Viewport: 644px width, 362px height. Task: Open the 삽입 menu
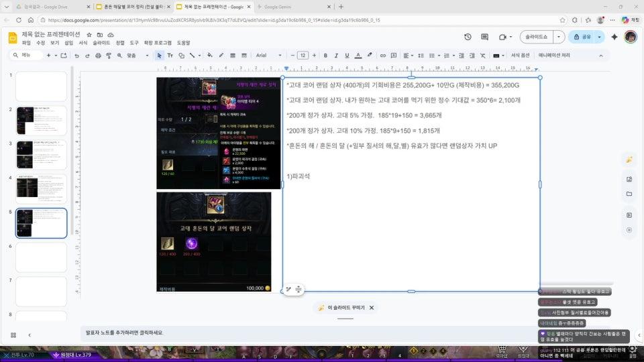tap(68, 42)
